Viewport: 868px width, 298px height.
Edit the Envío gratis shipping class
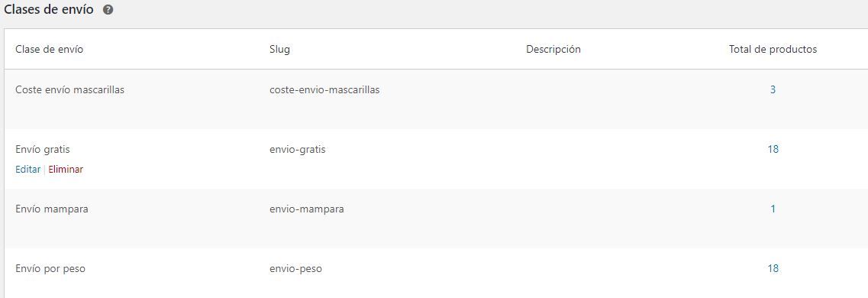click(x=27, y=170)
